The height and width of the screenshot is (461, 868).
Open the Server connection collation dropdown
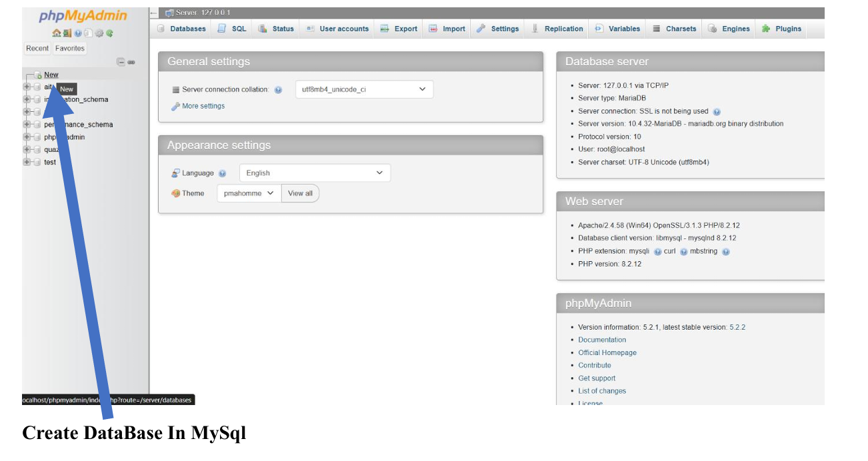click(364, 89)
